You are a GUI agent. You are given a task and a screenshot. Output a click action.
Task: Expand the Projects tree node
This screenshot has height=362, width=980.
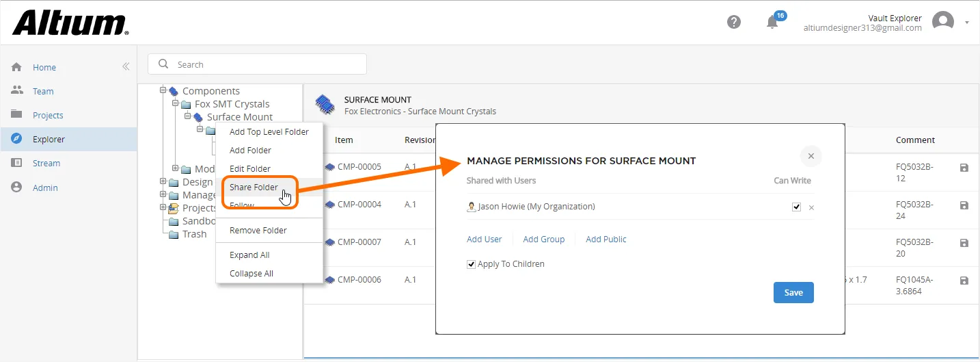[163, 207]
